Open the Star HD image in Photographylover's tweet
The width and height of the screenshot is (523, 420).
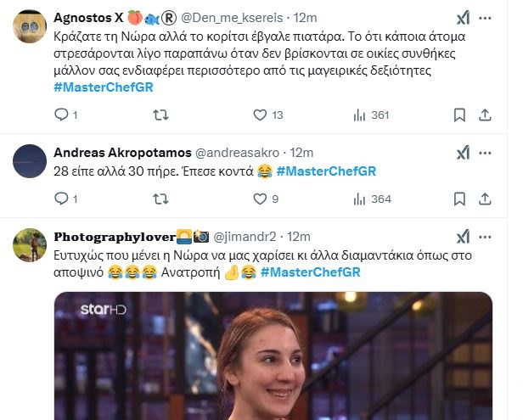pos(273,356)
